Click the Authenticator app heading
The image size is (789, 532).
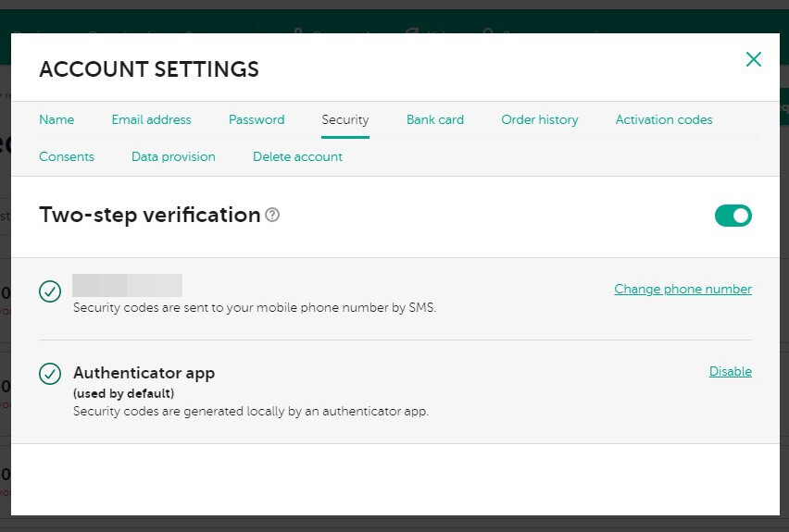pos(144,373)
